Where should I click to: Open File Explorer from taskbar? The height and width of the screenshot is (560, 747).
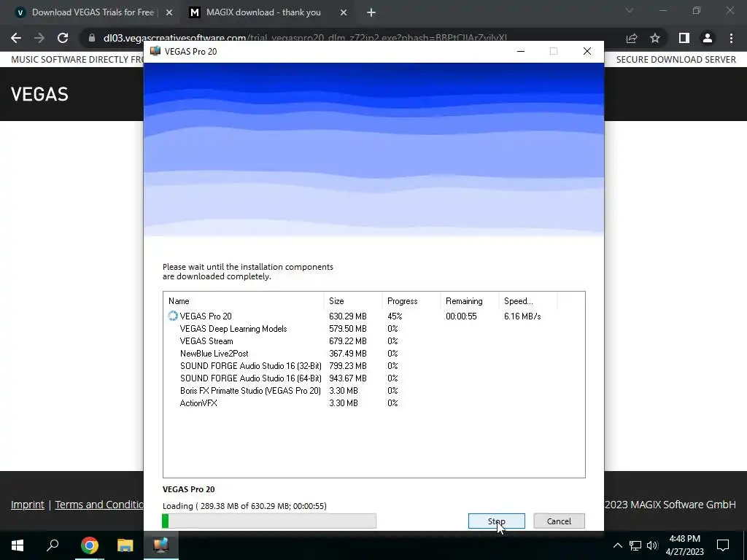click(125, 545)
